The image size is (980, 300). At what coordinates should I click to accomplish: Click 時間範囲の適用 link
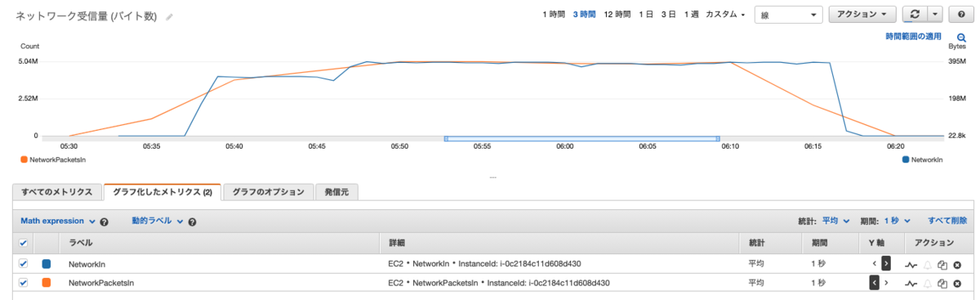click(913, 37)
